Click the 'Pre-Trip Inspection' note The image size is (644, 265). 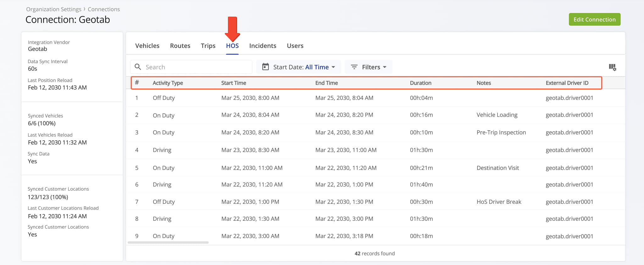pos(501,132)
